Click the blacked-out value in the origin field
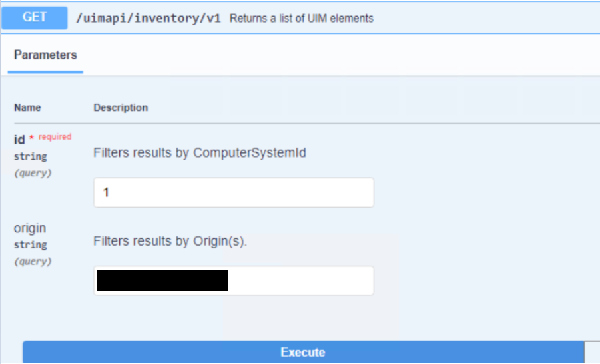Viewport: 600px width, 364px height. click(162, 280)
